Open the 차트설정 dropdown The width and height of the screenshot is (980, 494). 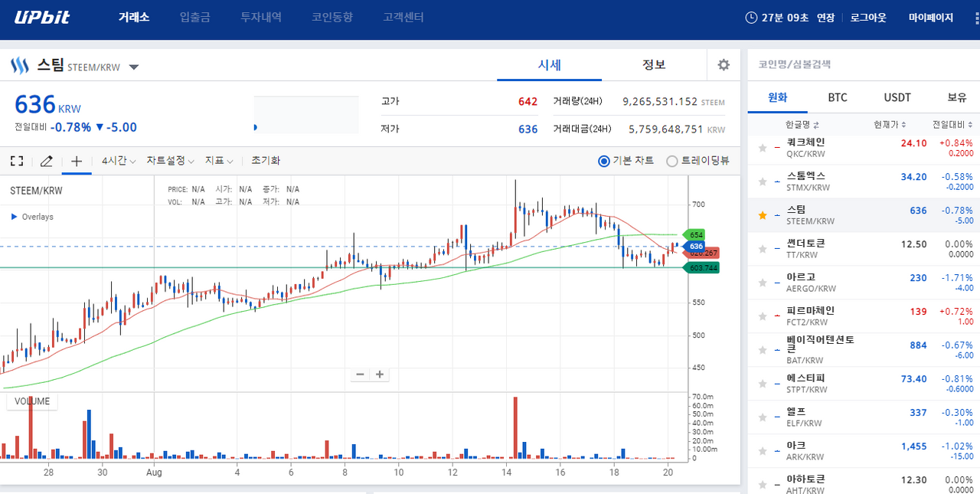(170, 161)
